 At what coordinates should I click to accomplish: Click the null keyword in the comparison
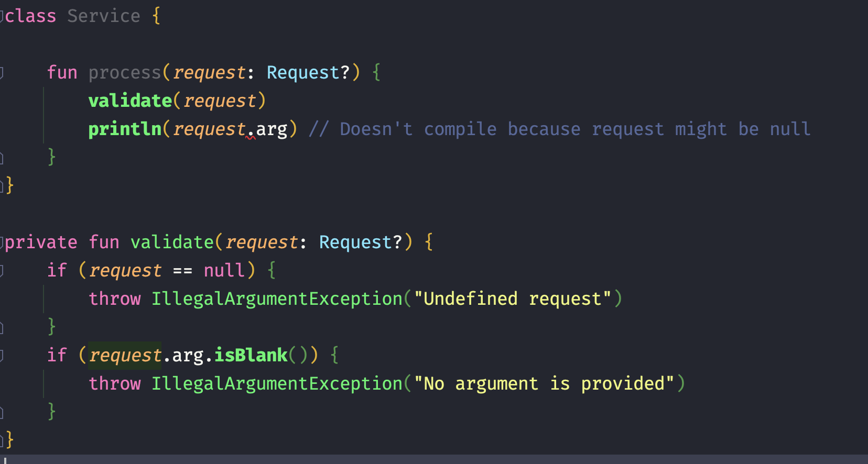(224, 270)
